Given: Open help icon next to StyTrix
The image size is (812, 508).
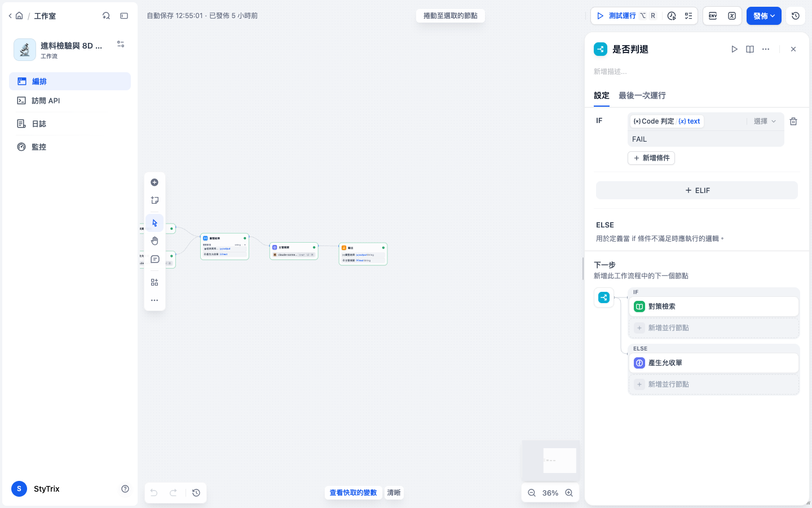Looking at the screenshot, I should (x=125, y=489).
